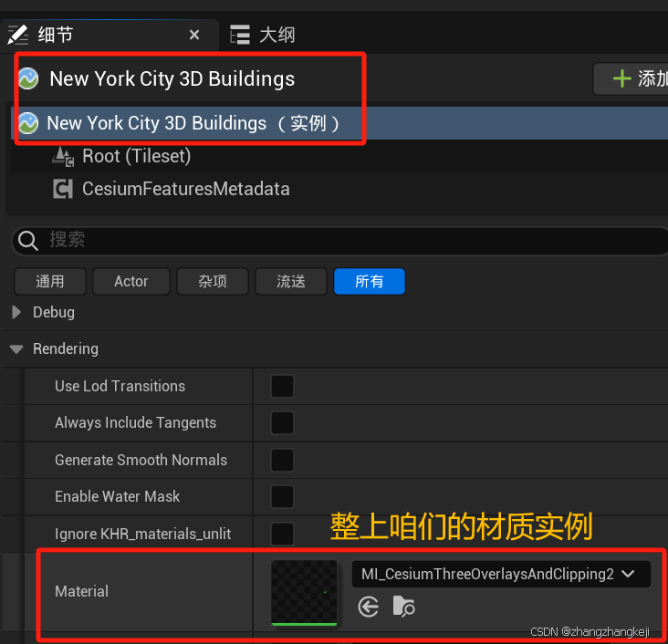The height and width of the screenshot is (644, 668).
Task: Click the Use Lod Transitions label
Action: coord(120,387)
